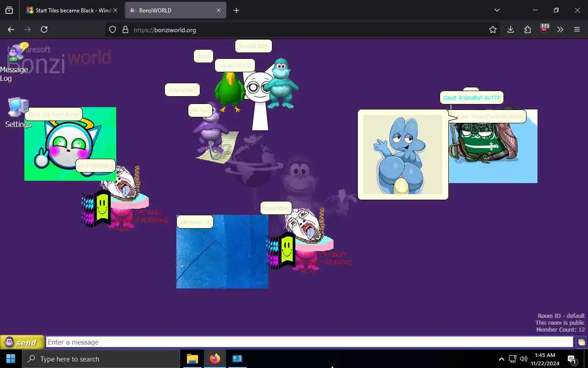Image resolution: width=588 pixels, height=368 pixels.
Task: Open a new browser tab
Action: (x=236, y=10)
